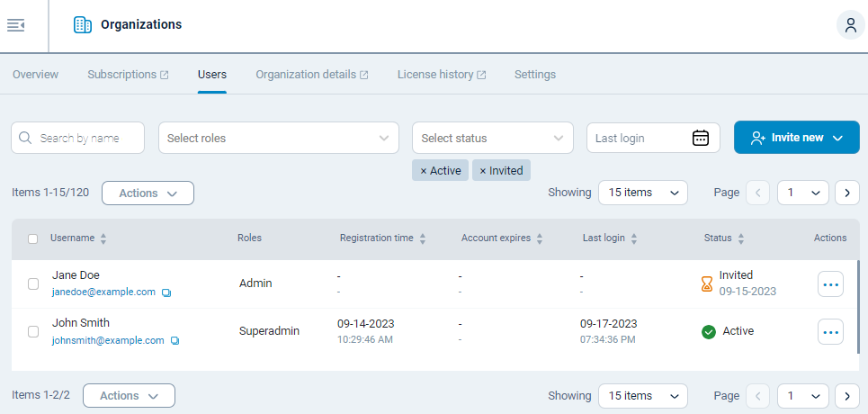Copy Jane Doe's email address
Screen dimensions: 868x414
point(166,292)
